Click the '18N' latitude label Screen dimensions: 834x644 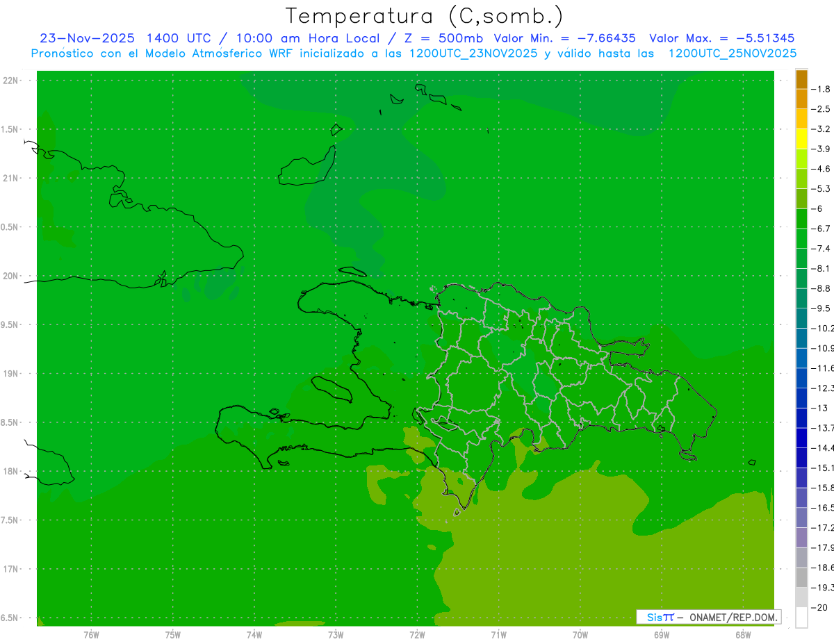point(10,472)
